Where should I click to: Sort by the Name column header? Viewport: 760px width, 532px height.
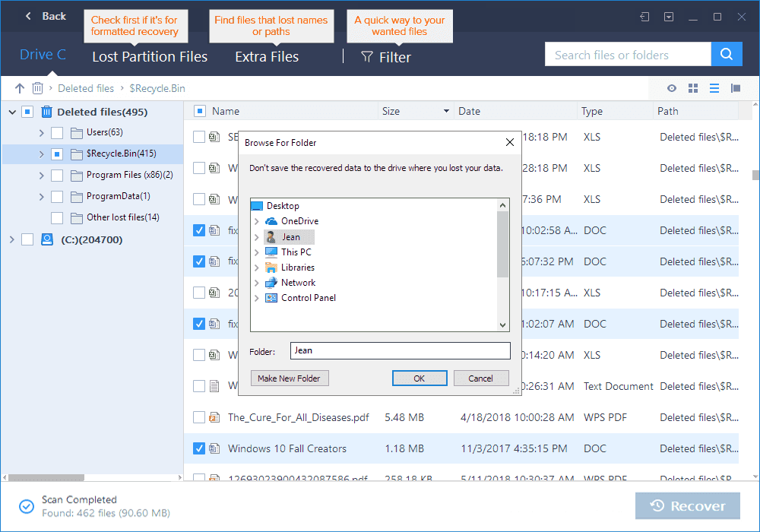(x=226, y=111)
